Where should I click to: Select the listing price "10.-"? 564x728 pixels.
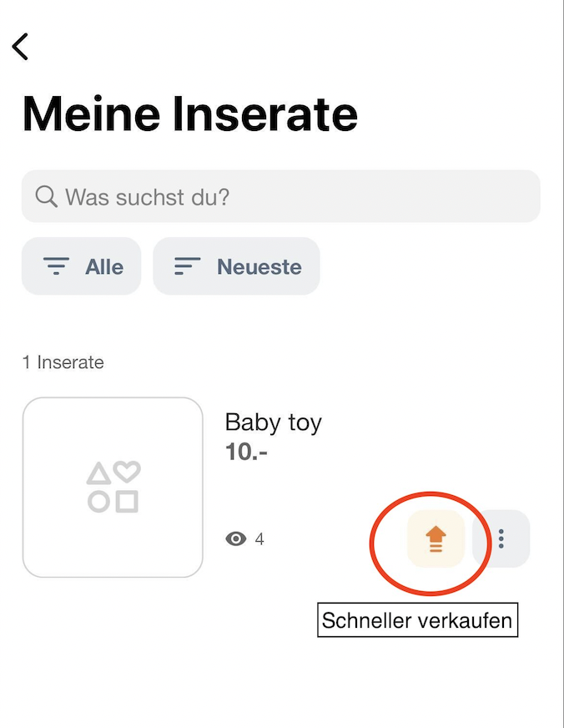click(246, 452)
